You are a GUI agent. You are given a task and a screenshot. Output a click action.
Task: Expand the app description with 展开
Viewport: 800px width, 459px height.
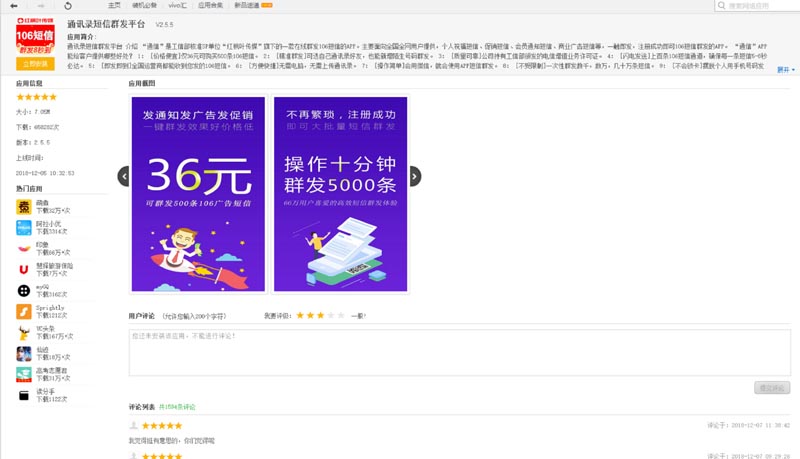[783, 70]
